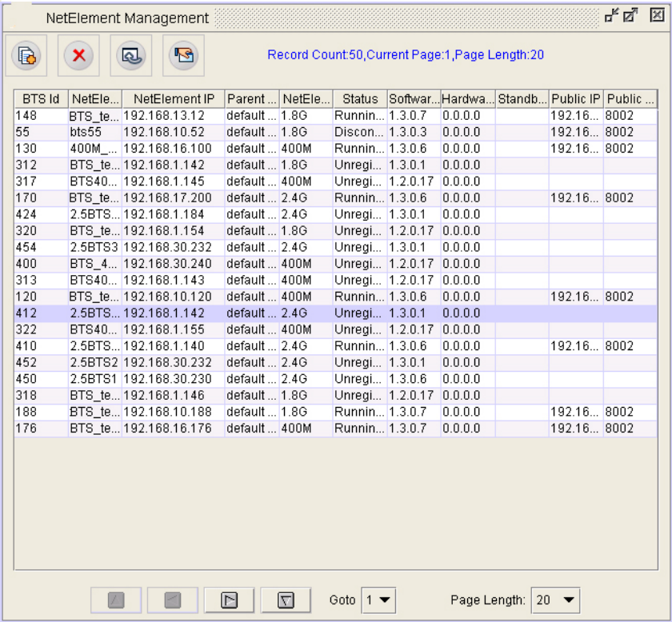Image resolution: width=672 pixels, height=622 pixels.
Task: Click the panel maximize icon in title bar
Action: pos(630,15)
